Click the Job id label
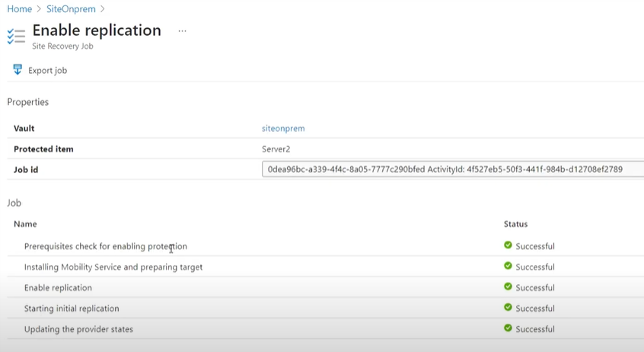Screen dimensions: 644x352 point(26,169)
